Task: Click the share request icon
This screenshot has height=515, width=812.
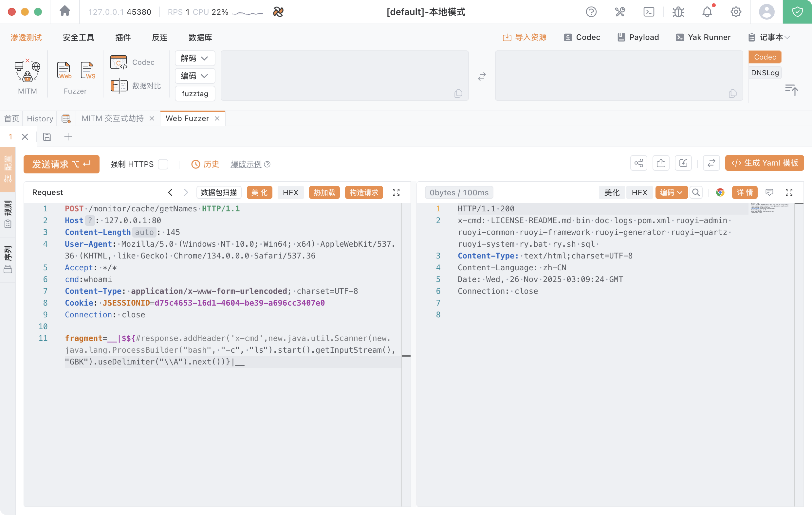Action: click(x=639, y=164)
